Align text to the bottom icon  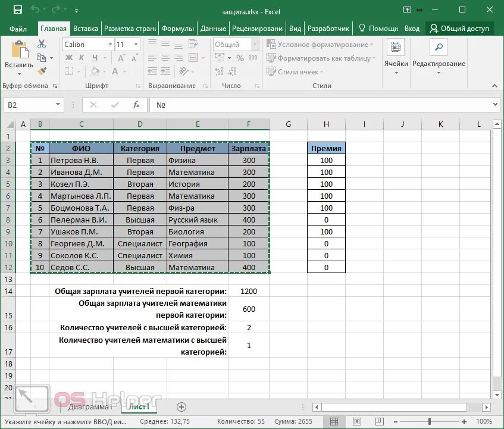pos(179,45)
